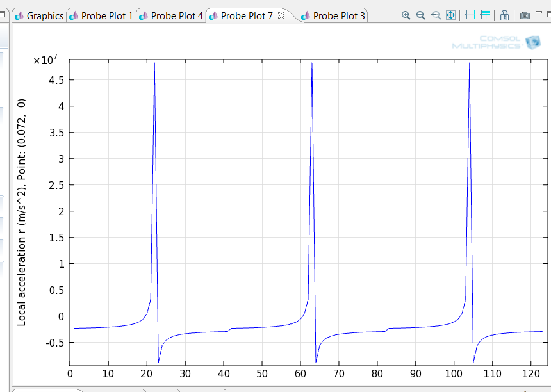
Task: Click the Zoom In magnifier icon
Action: (x=406, y=15)
